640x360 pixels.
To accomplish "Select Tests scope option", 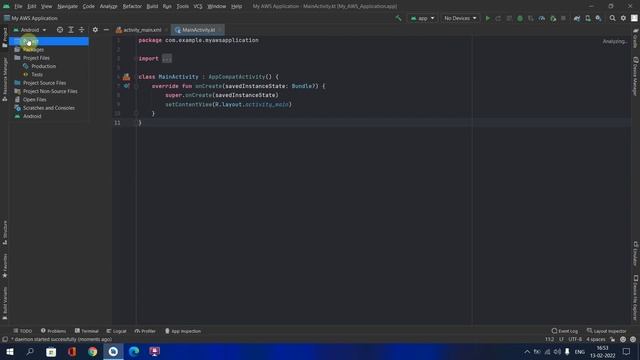I will tap(49, 75).
